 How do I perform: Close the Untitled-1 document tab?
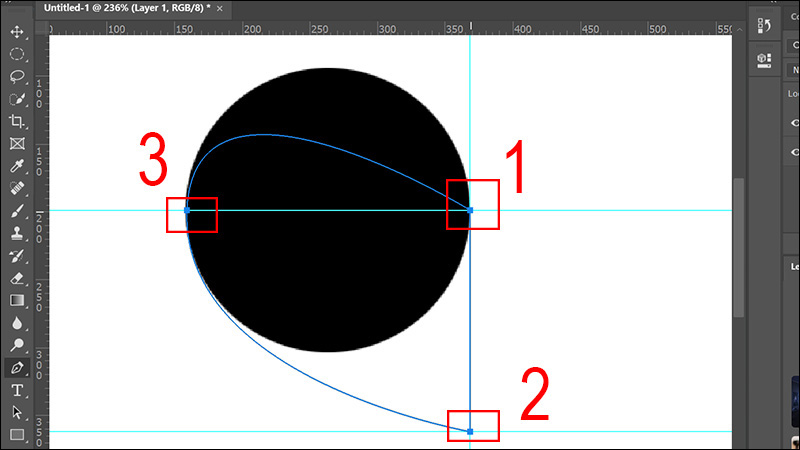pyautogui.click(x=219, y=9)
